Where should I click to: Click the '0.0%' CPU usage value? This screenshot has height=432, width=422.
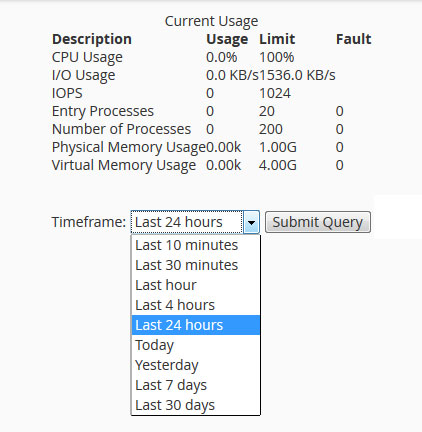coord(221,57)
